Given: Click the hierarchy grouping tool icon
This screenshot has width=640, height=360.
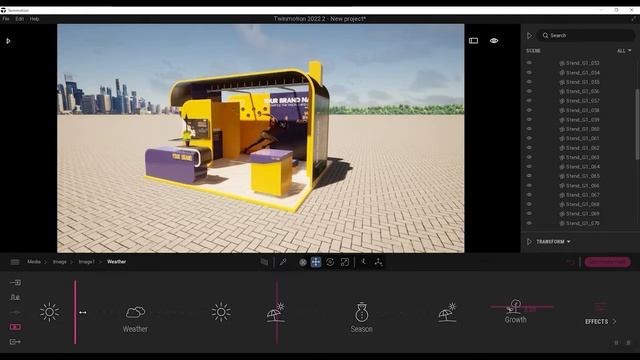Looking at the screenshot, I should click(378, 262).
